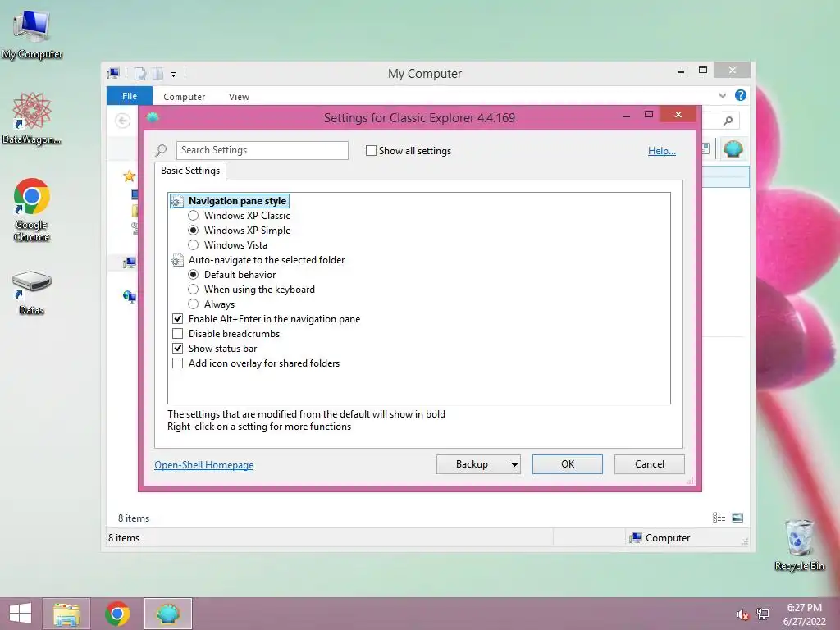Open the View ribbon tab
Image resolution: width=840 pixels, height=630 pixels.
pos(239,97)
